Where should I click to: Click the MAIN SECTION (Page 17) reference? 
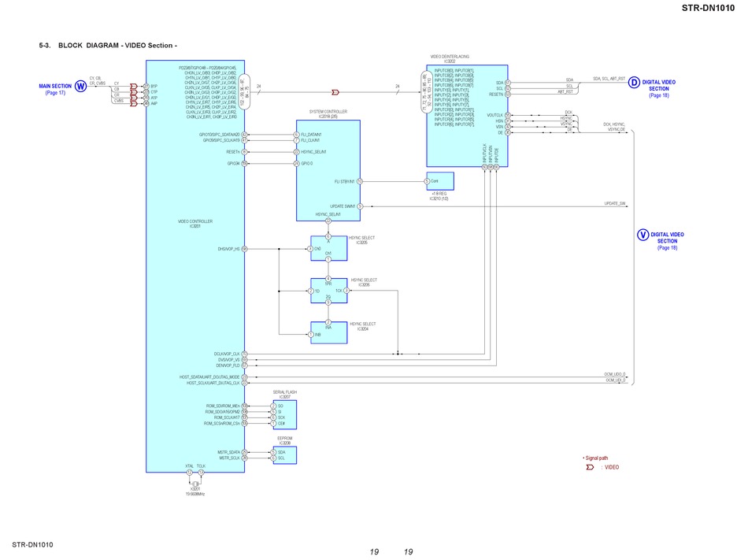coord(55,89)
